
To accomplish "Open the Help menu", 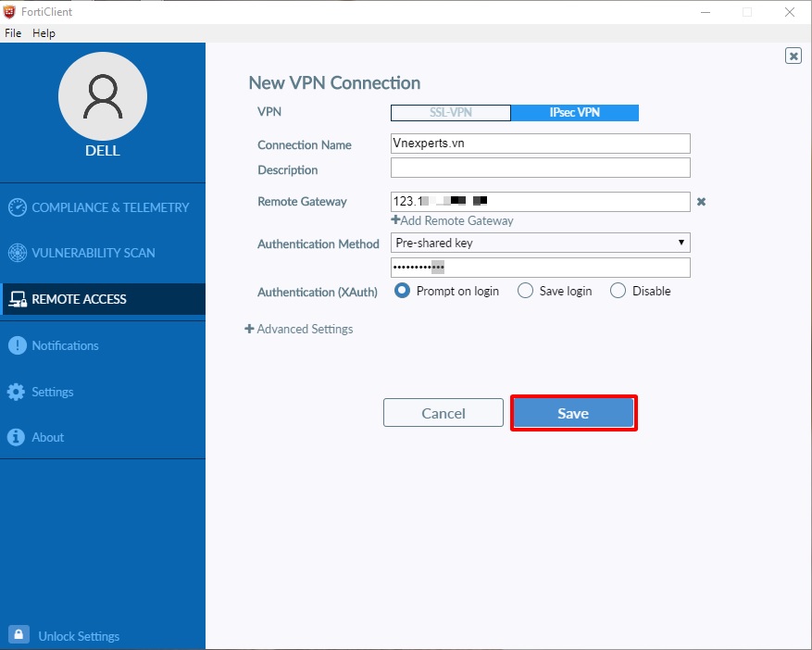I will point(44,32).
